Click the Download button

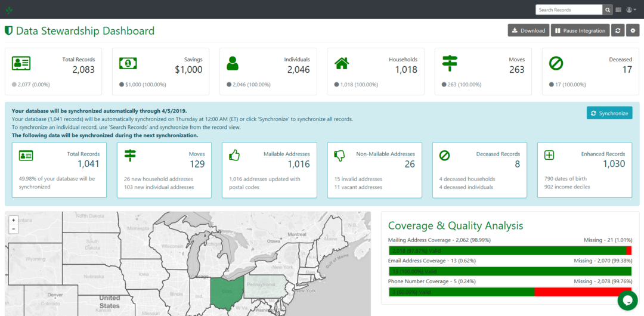[528, 30]
